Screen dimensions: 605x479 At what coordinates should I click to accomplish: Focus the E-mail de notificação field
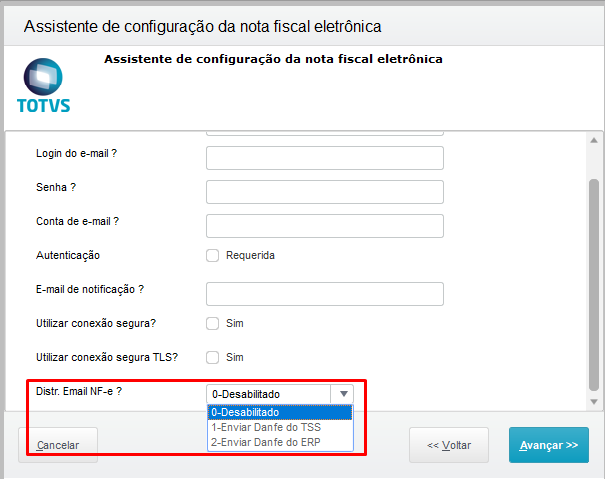324,293
